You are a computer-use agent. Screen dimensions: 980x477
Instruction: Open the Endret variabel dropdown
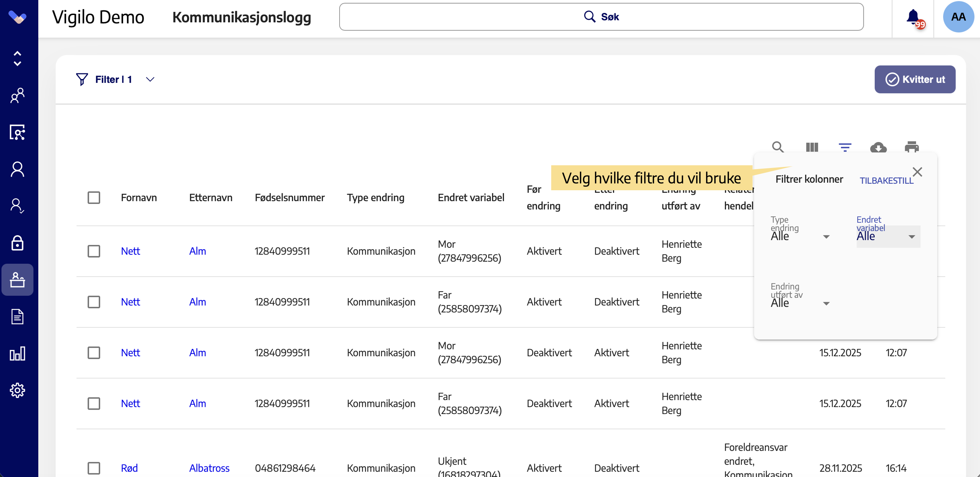(x=888, y=236)
